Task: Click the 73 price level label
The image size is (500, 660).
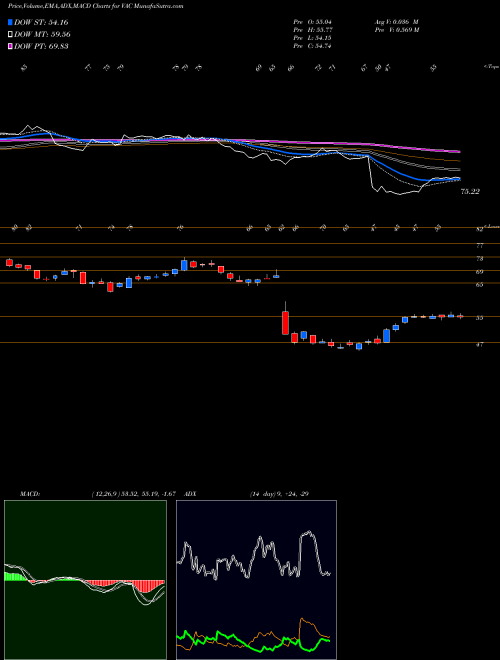Action: [x=479, y=258]
